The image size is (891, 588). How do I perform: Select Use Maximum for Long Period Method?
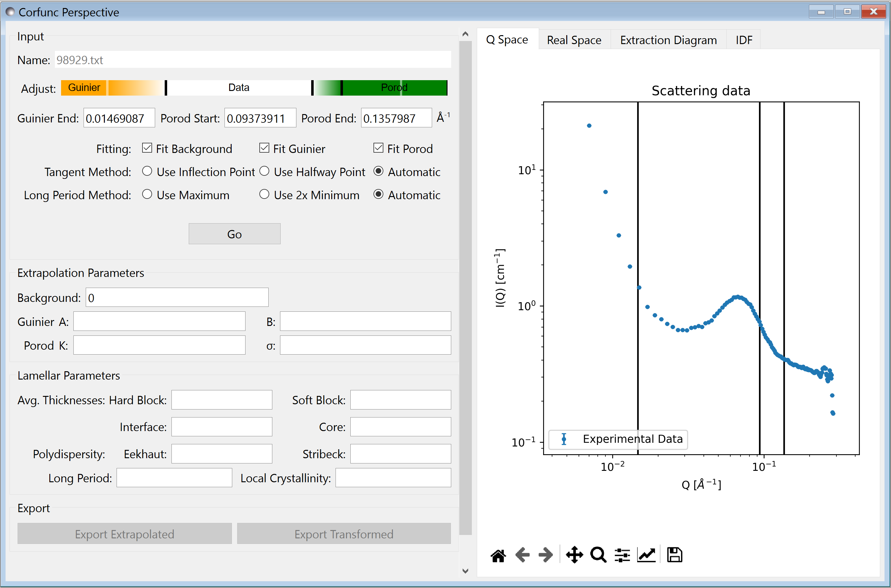pyautogui.click(x=146, y=195)
